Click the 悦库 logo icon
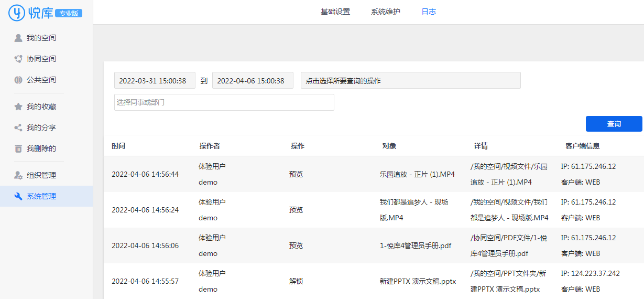644x299 pixels. (x=17, y=13)
